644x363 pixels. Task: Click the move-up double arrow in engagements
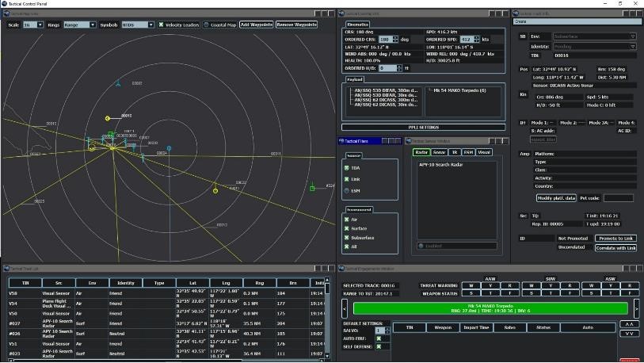click(x=629, y=324)
